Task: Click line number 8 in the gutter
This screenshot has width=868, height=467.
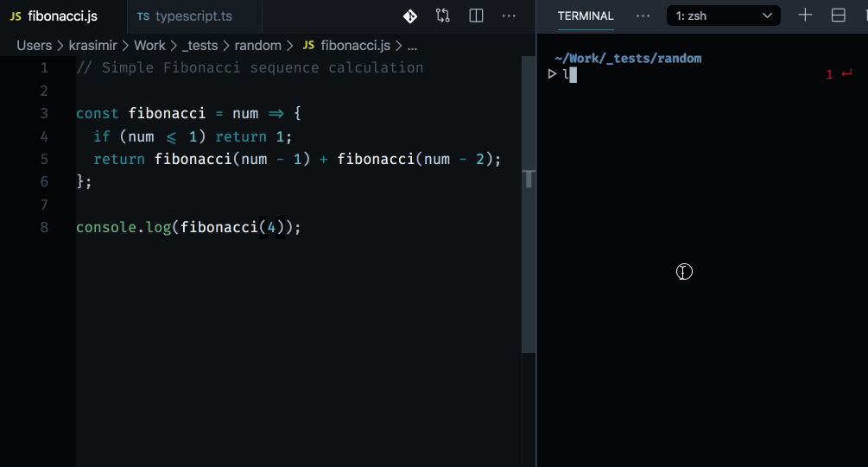Action: (44, 227)
